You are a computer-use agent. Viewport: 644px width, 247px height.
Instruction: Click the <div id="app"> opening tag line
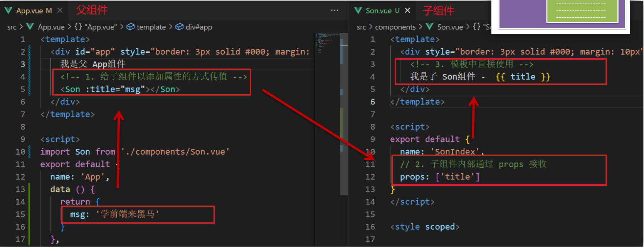point(180,52)
